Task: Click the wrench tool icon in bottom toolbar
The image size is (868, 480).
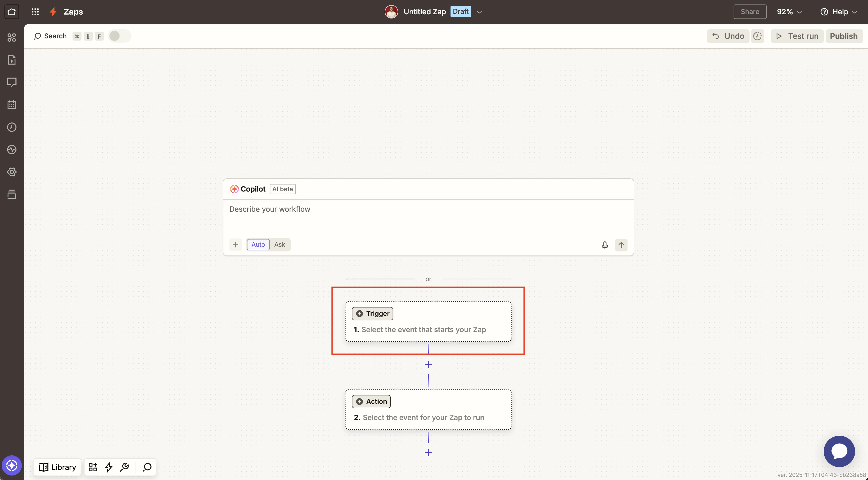Action: [x=124, y=467]
